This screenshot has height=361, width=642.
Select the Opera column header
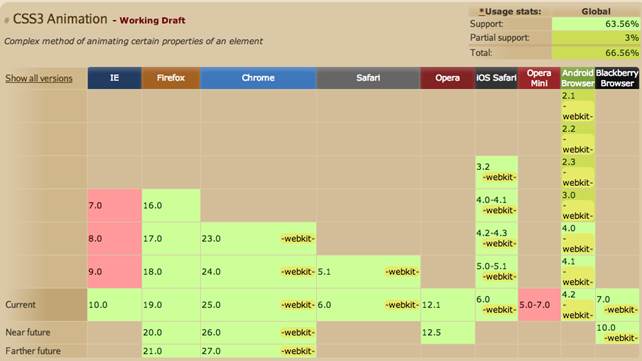448,78
